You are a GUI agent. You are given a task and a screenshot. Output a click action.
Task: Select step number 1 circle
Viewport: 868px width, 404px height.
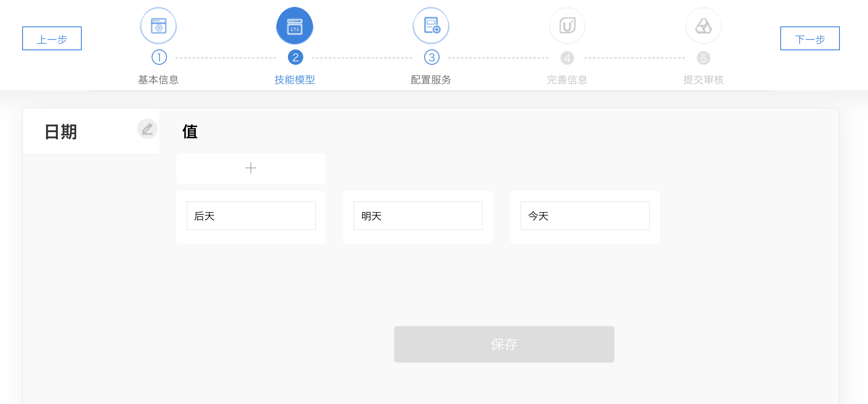[159, 58]
